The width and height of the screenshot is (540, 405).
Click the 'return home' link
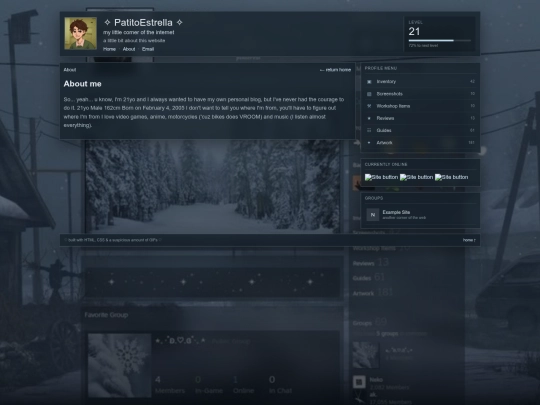click(335, 70)
